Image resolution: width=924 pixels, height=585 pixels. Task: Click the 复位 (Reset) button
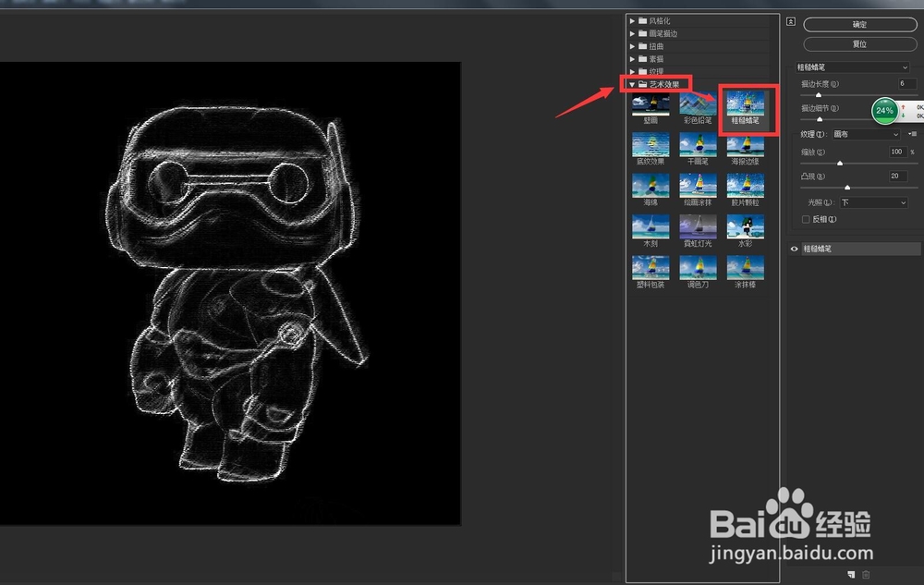click(859, 44)
